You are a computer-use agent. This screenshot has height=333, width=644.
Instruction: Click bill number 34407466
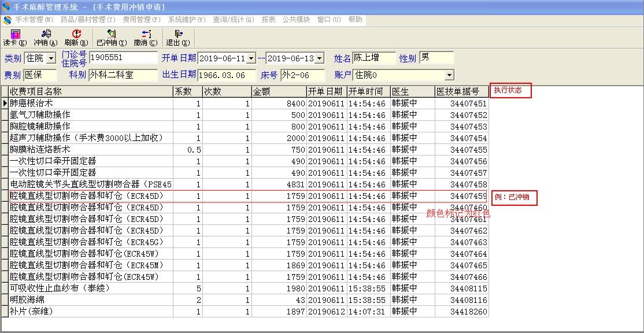462,277
